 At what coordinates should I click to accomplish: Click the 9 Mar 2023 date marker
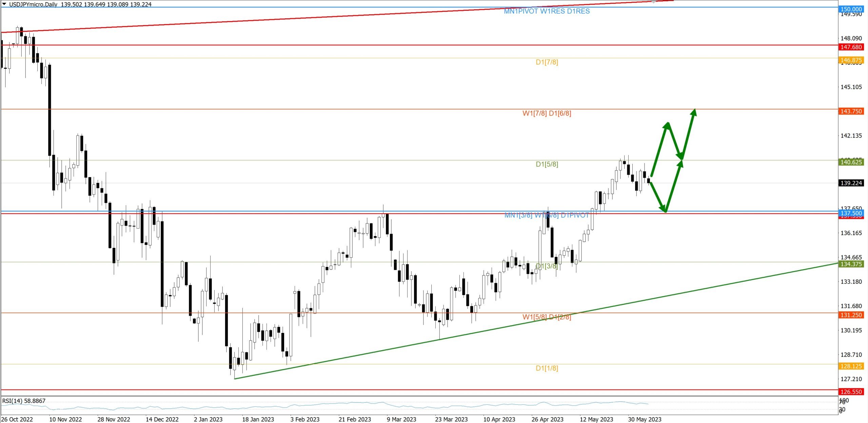pos(401,419)
